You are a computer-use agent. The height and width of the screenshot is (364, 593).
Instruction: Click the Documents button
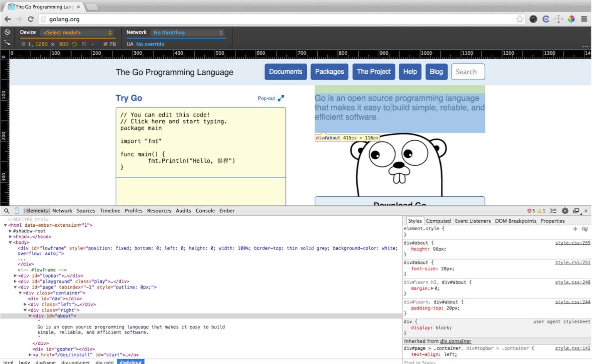pos(286,72)
